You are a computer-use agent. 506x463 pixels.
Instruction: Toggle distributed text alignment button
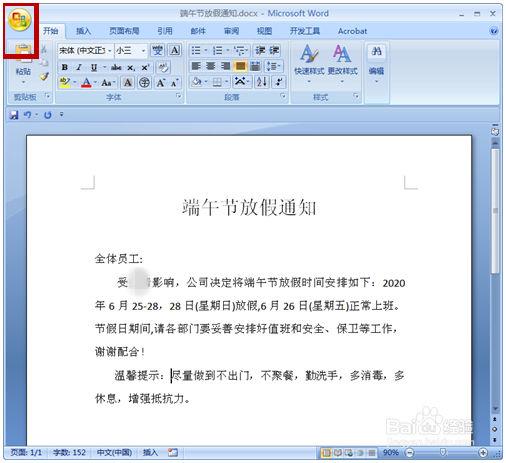click(x=255, y=66)
